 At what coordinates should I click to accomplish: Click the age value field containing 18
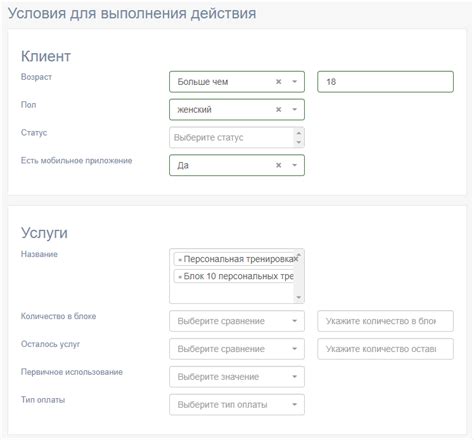[x=385, y=82]
